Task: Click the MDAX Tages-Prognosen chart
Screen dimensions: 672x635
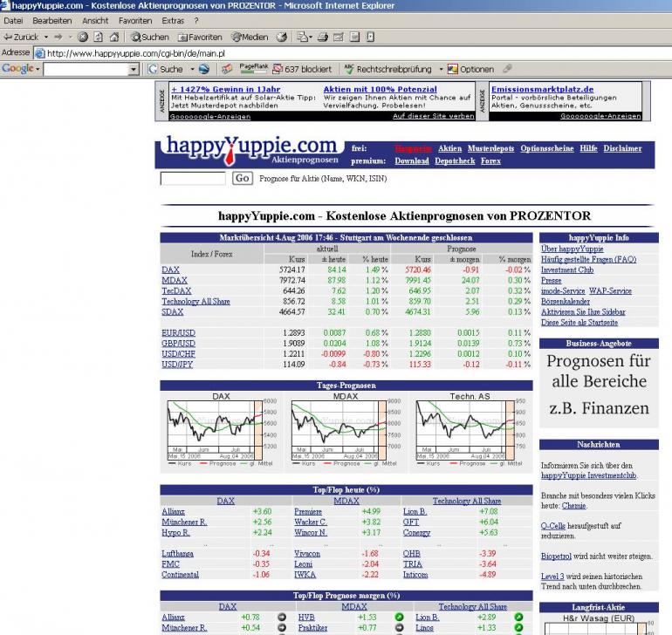Action: (x=346, y=430)
